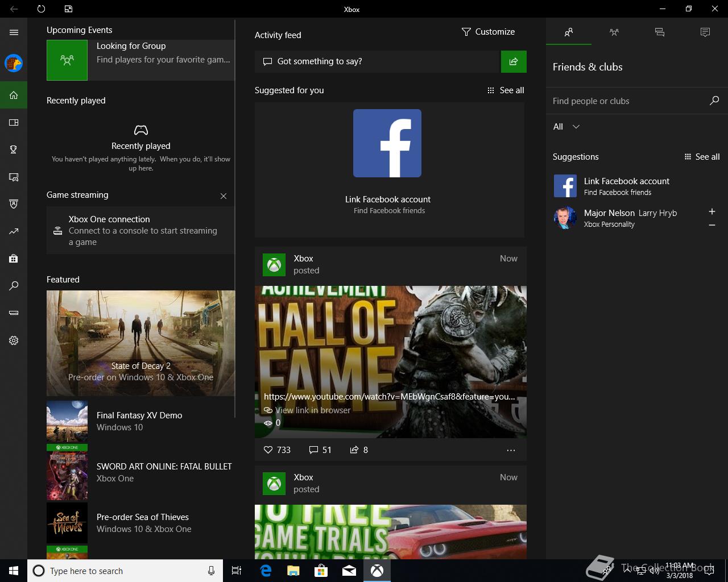The width and height of the screenshot is (728, 582).
Task: Click the large Facebook logo tile
Action: pos(387,143)
